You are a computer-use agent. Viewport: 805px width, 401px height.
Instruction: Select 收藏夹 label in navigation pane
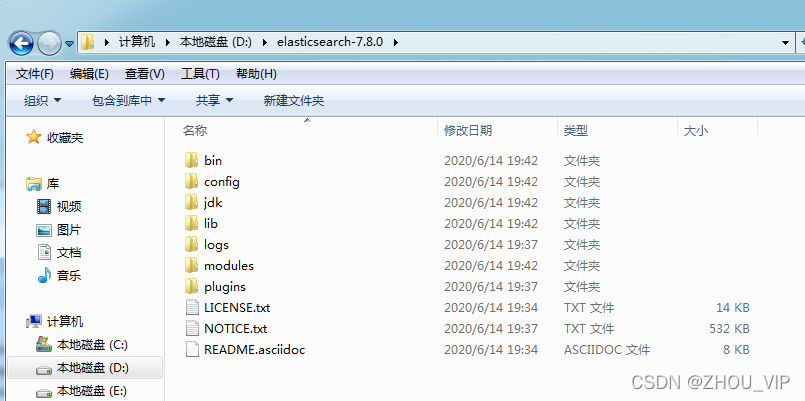65,138
